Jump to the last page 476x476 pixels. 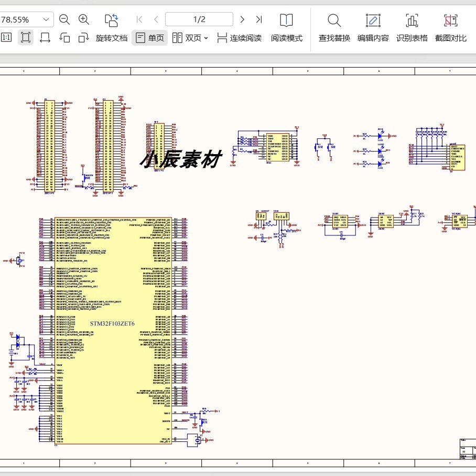tap(259, 20)
